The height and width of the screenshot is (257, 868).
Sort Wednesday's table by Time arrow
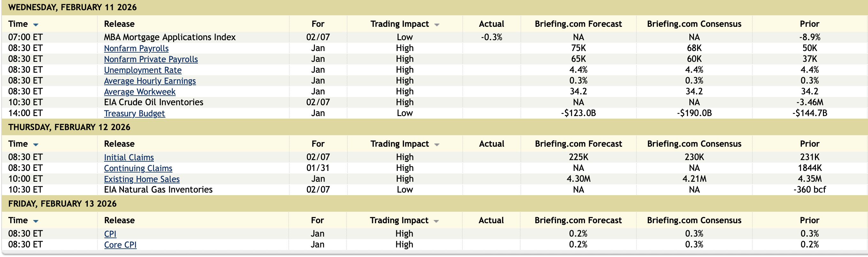[36, 25]
